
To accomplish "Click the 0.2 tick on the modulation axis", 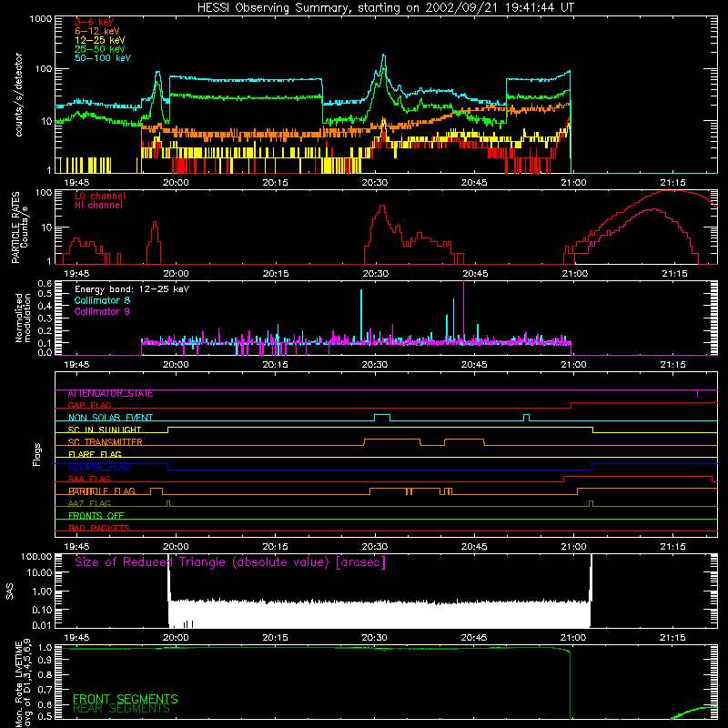I will pyautogui.click(x=45, y=330).
